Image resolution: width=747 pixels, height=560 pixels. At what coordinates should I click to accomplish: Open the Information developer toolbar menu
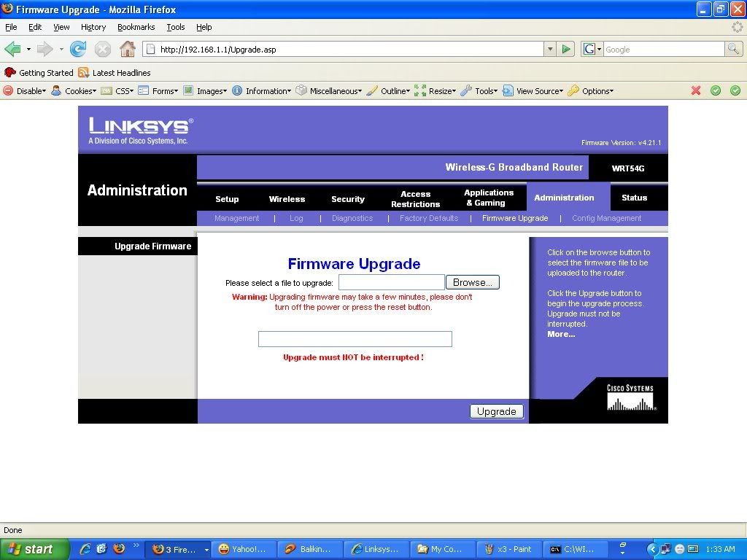point(262,91)
